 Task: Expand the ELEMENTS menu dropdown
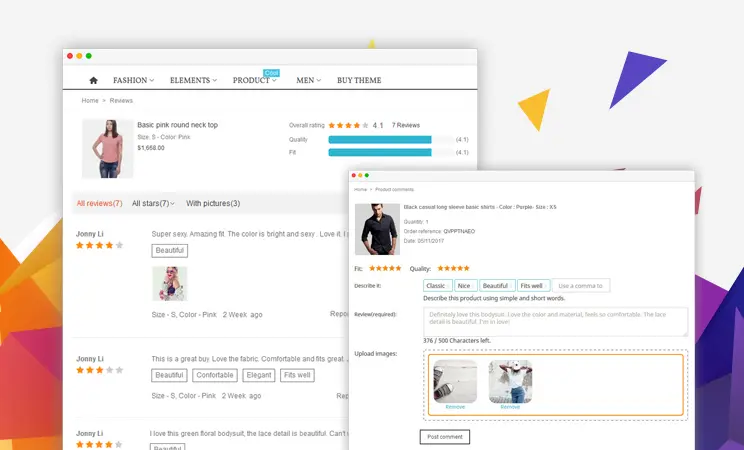[x=193, y=80]
